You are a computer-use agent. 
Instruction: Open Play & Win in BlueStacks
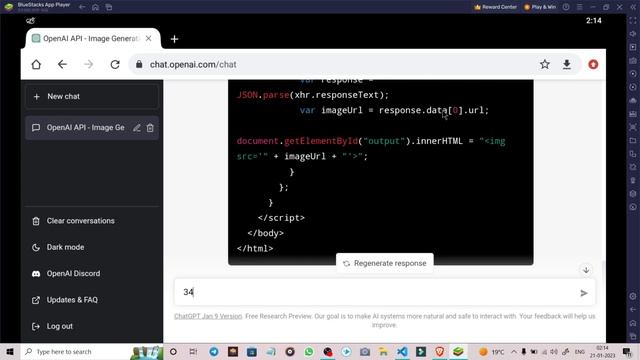click(540, 7)
